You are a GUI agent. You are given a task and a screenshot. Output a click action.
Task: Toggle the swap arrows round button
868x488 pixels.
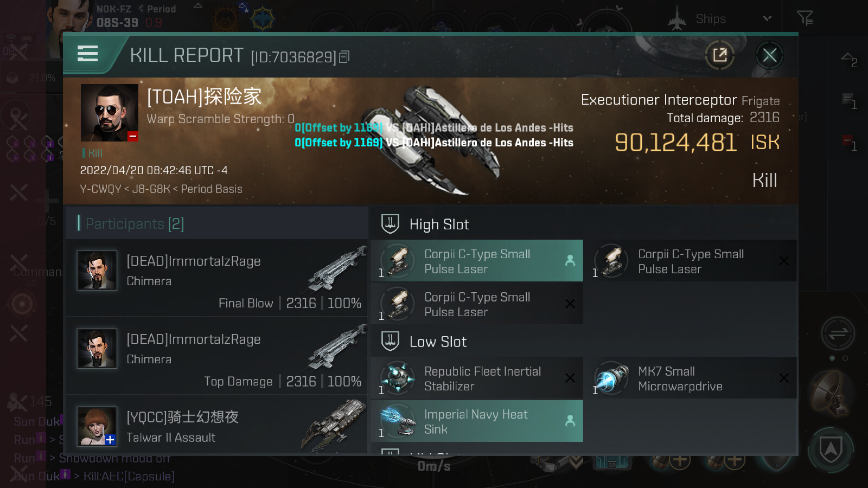click(838, 333)
